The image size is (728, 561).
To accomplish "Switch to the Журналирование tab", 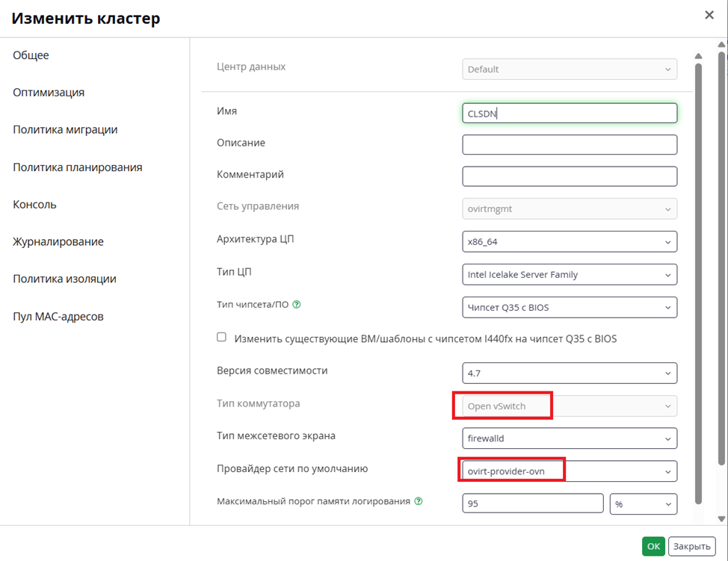I will click(x=58, y=242).
